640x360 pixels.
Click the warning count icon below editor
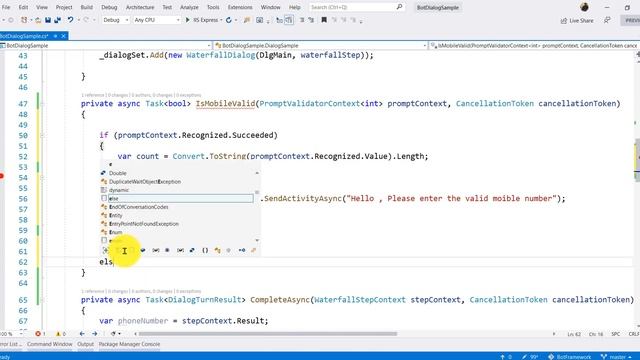(58, 333)
